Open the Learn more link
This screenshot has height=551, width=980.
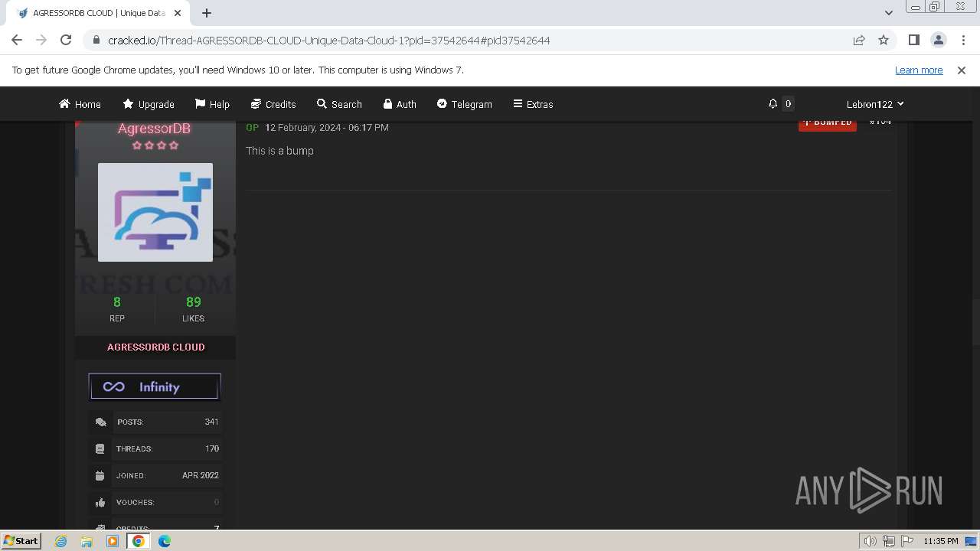pyautogui.click(x=919, y=70)
